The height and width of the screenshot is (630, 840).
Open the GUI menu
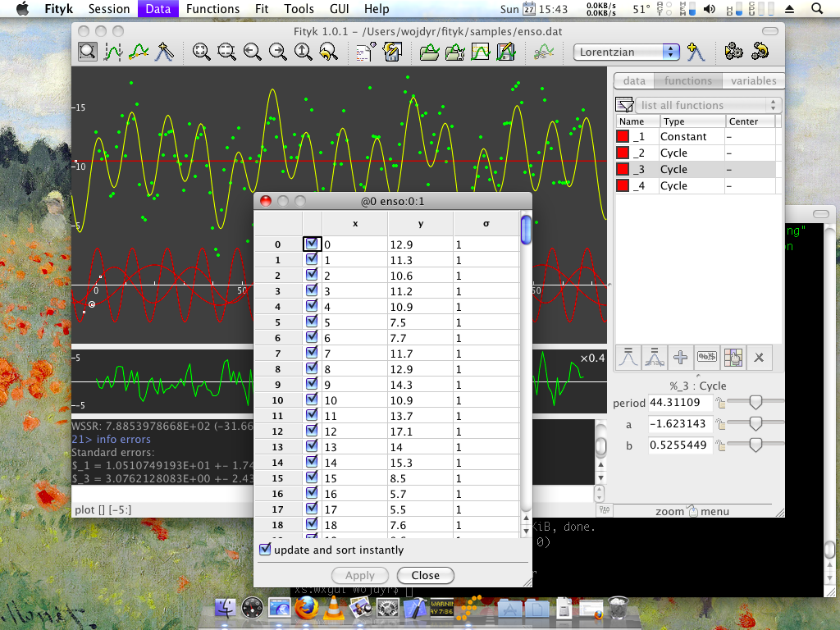(x=340, y=8)
